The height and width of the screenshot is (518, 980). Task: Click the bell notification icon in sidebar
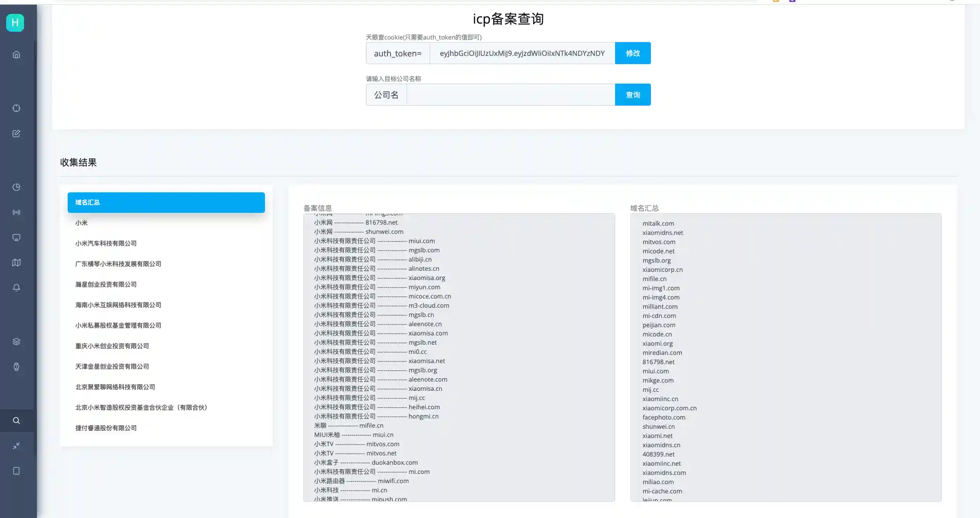tap(16, 288)
